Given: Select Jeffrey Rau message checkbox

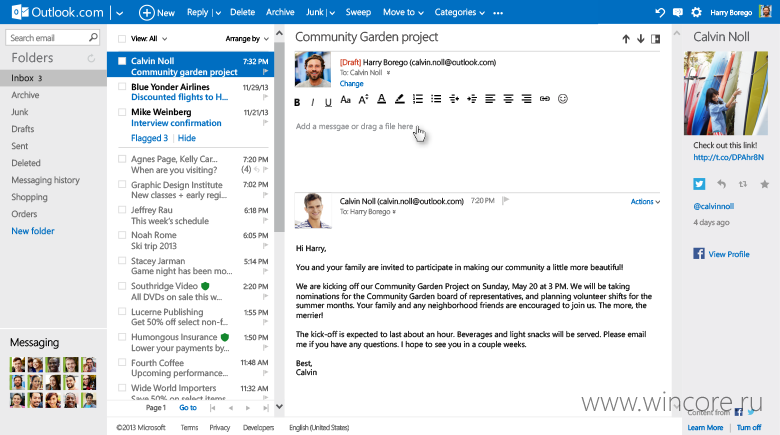Looking at the screenshot, I should click(x=122, y=210).
